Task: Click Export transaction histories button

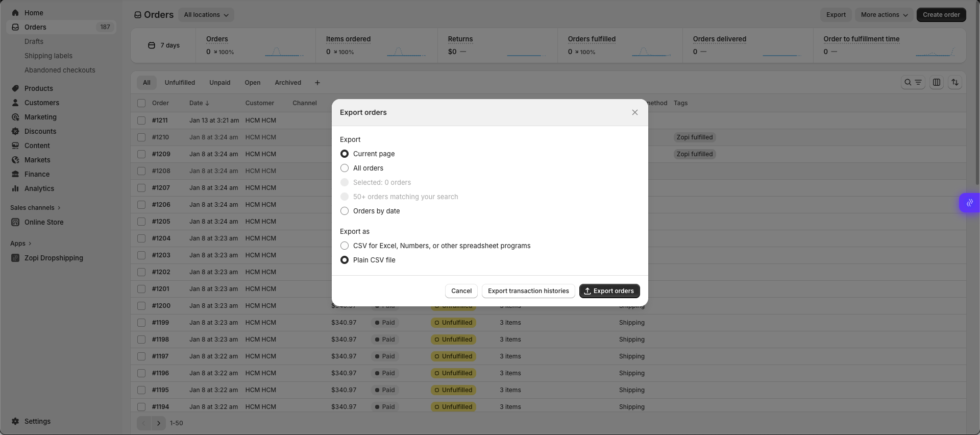Action: point(528,291)
